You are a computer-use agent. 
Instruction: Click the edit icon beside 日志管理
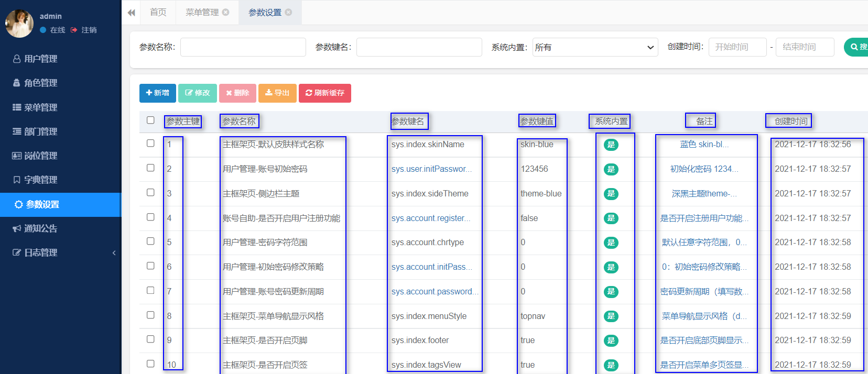click(17, 252)
